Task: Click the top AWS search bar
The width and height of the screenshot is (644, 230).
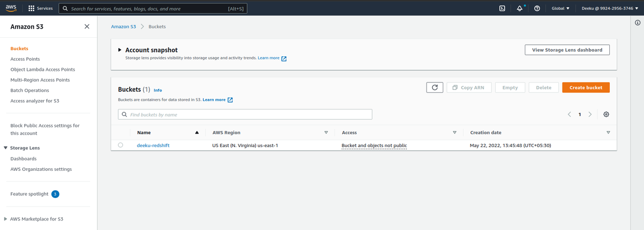Action: pos(153,9)
